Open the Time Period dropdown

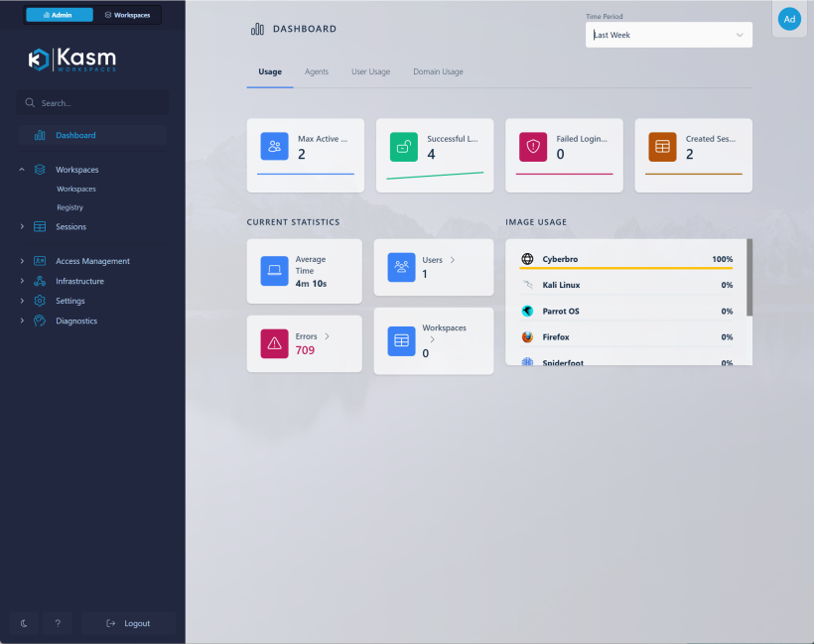click(x=668, y=34)
